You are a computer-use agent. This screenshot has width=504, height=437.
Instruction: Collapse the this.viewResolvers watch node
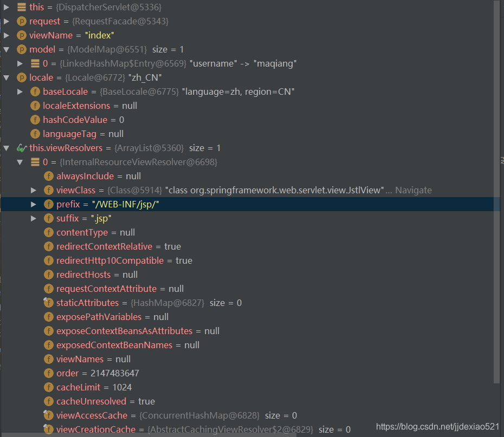[x=6, y=148]
